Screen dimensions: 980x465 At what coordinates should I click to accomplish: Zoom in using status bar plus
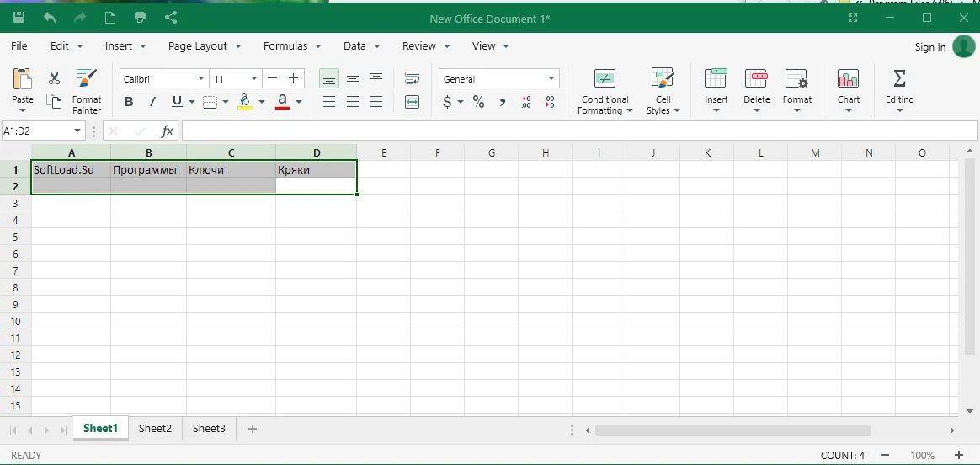pos(959,455)
